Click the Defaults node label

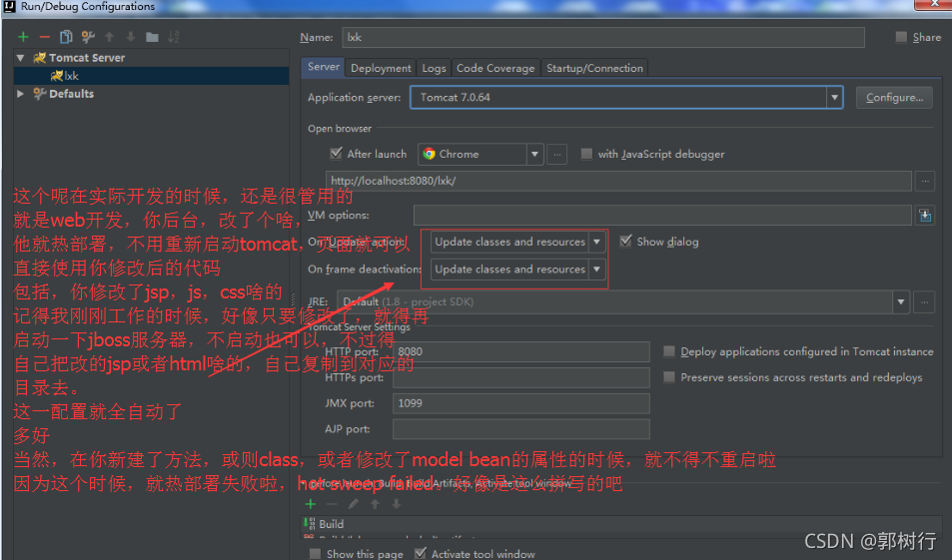click(x=72, y=94)
